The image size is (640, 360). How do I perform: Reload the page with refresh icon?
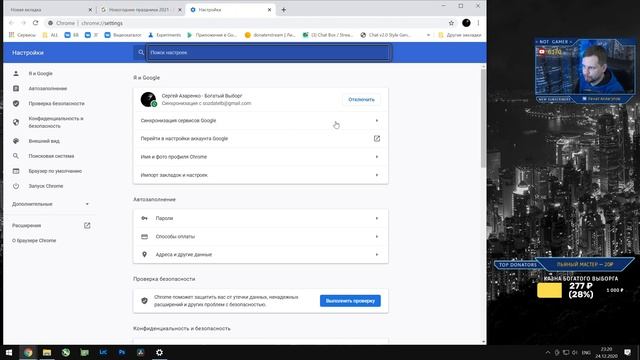click(36, 23)
